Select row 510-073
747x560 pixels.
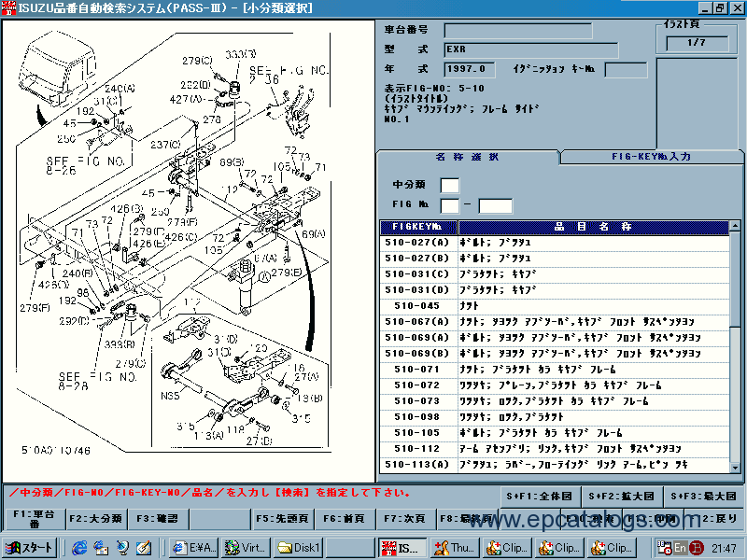(555, 401)
